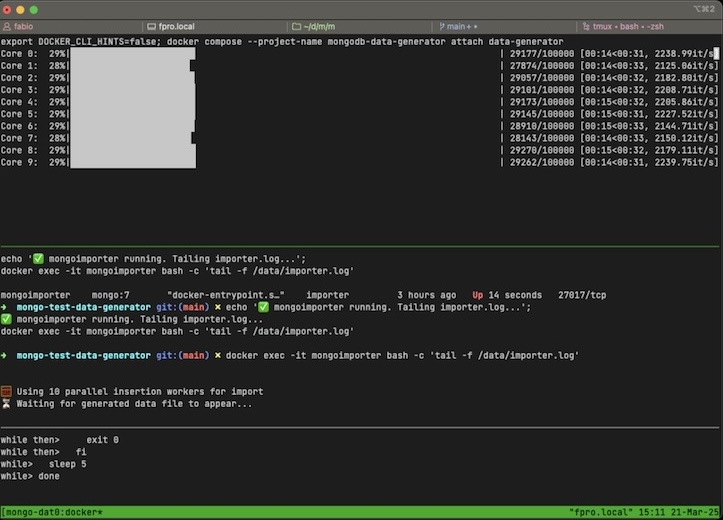Click the 'Core 2: 29%' label
The width and height of the screenshot is (723, 520).
(33, 78)
